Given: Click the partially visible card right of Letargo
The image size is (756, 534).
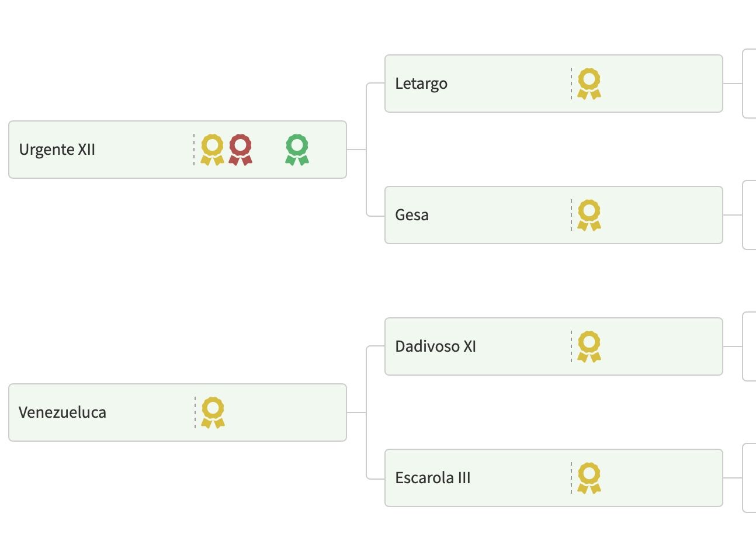Looking at the screenshot, I should [x=750, y=84].
